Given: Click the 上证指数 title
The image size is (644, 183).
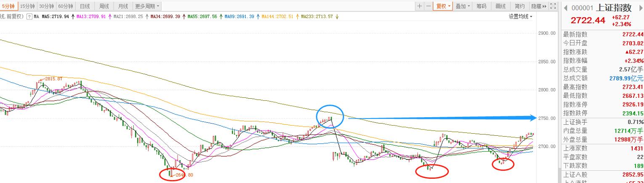Looking at the screenshot, I should (615, 8).
